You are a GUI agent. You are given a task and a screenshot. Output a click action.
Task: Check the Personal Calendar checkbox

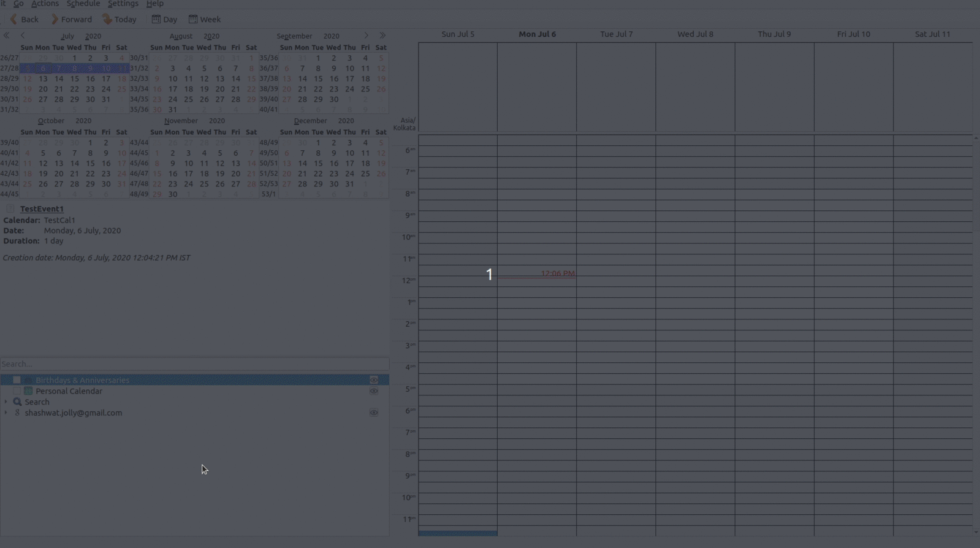[x=17, y=391]
